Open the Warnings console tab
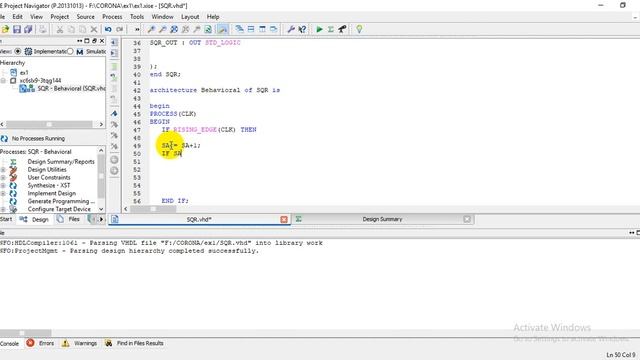Screen dimensions: 640x360 tap(80, 344)
